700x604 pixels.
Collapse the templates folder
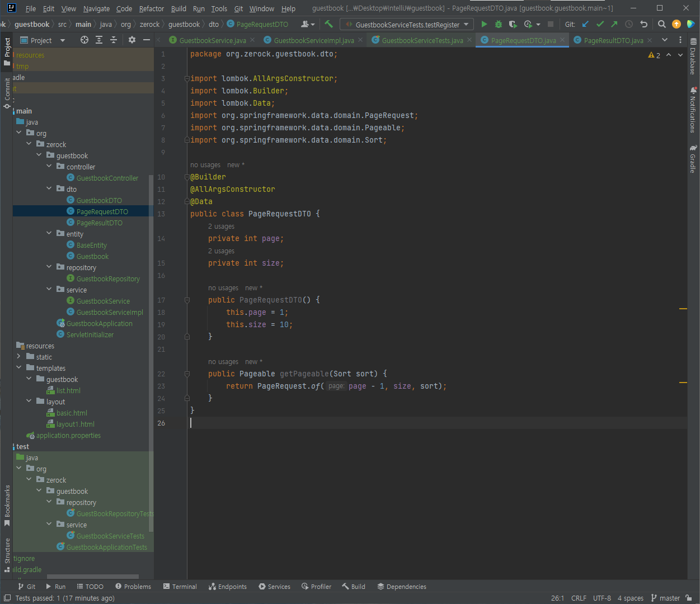19,367
